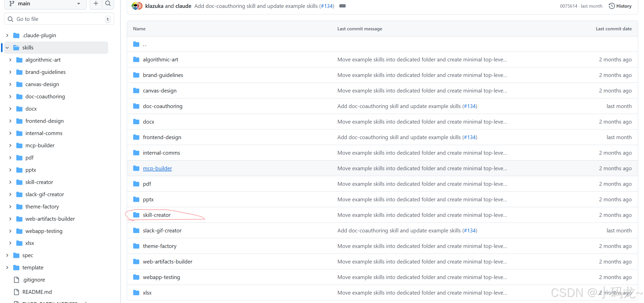The image size is (644, 303).
Task: Click the search magnifier icon button
Action: [108, 4]
